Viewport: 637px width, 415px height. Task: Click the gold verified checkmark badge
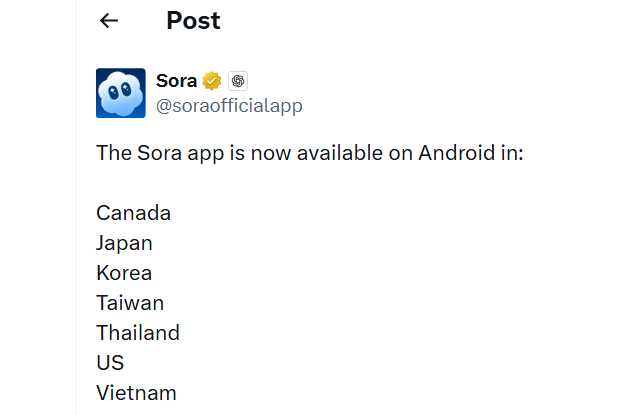(x=212, y=81)
